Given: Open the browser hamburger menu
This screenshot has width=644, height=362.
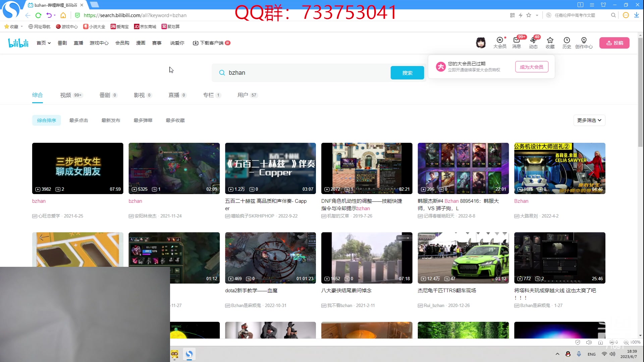Looking at the screenshot, I should (592, 5).
